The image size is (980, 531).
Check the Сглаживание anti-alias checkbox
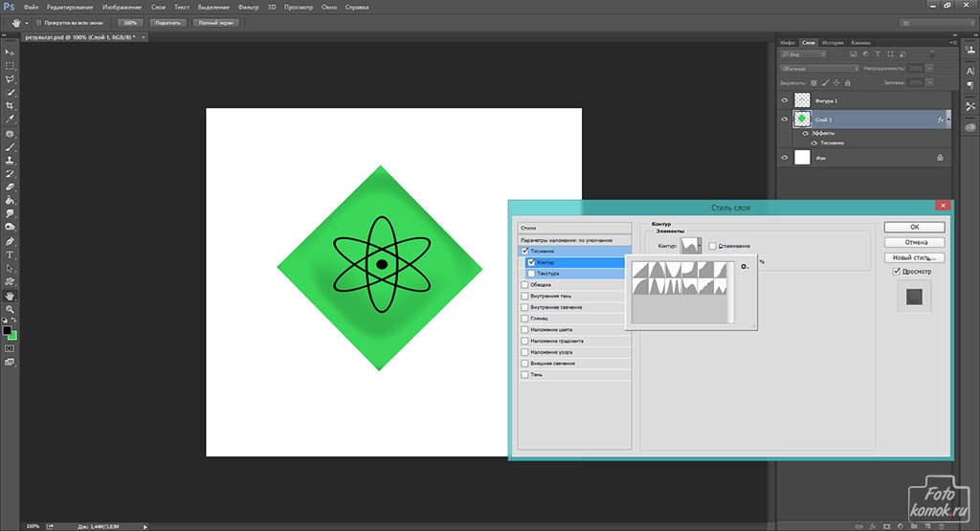pos(712,246)
